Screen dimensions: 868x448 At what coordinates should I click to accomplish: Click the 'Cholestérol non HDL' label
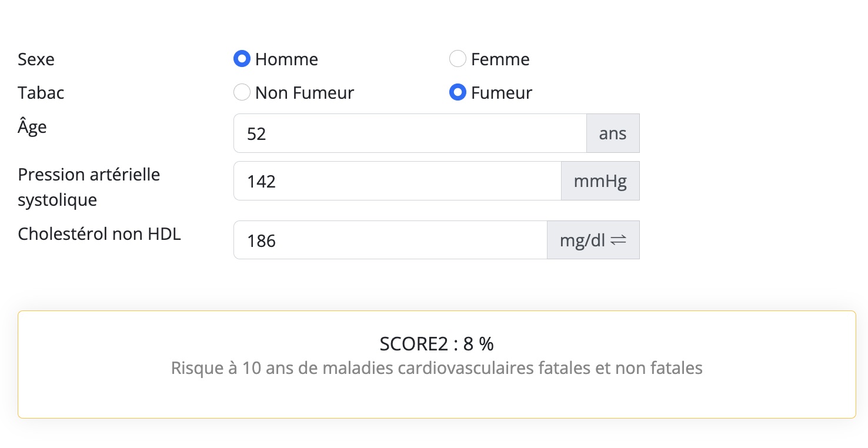(x=99, y=233)
